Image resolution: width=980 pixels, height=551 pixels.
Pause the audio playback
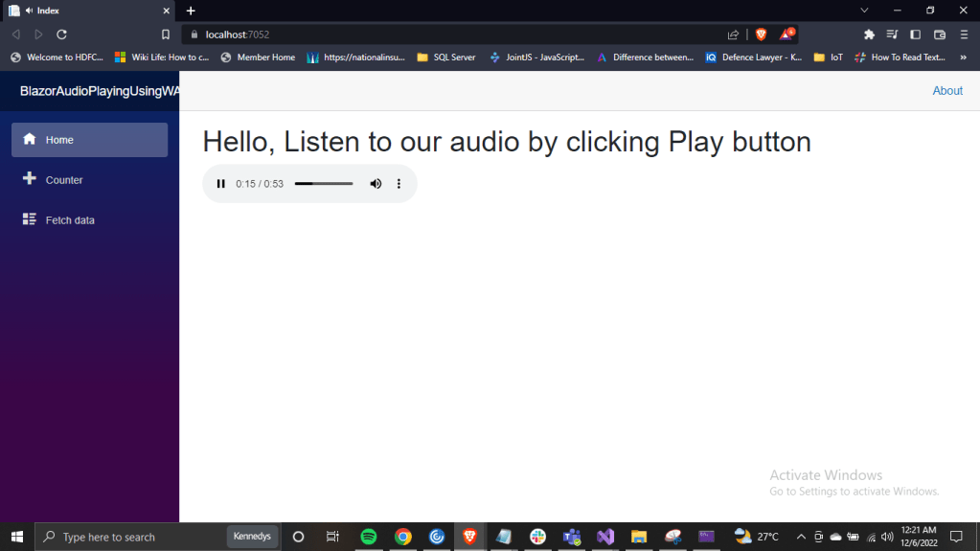(221, 184)
